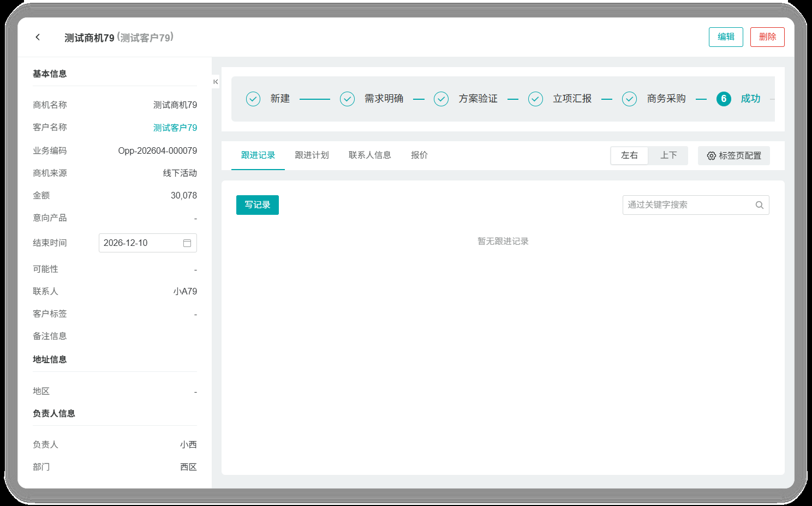Click the 删除 button
This screenshot has width=812, height=506.
point(767,37)
